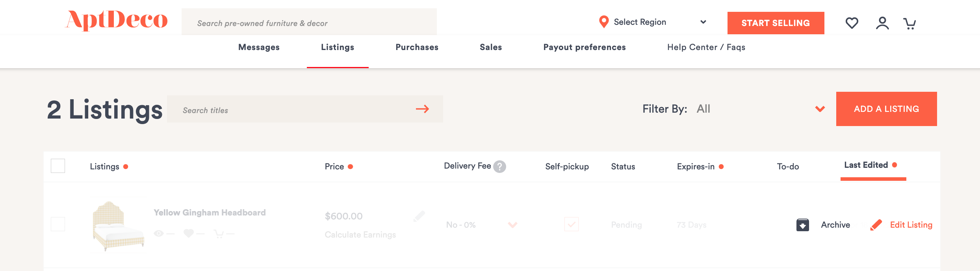Open the wishlist heart icon

852,23
